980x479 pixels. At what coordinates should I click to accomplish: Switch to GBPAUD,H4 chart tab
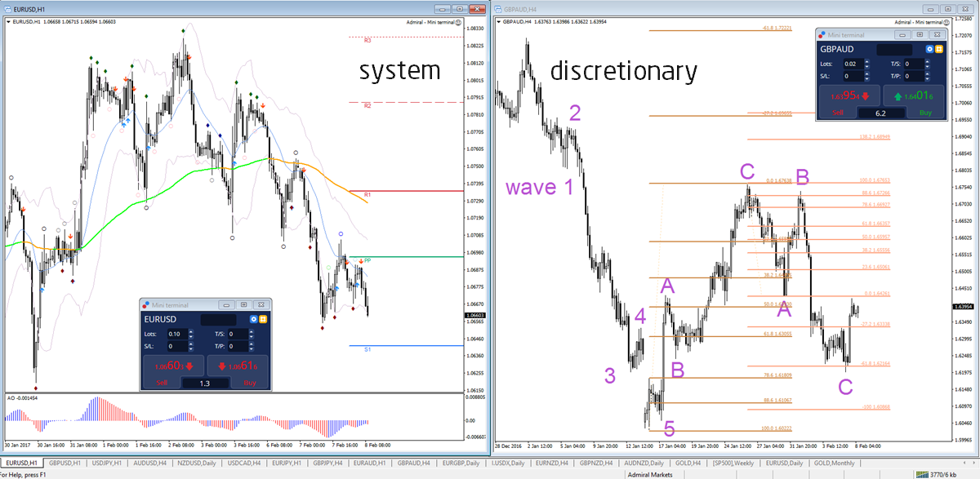[x=414, y=463]
